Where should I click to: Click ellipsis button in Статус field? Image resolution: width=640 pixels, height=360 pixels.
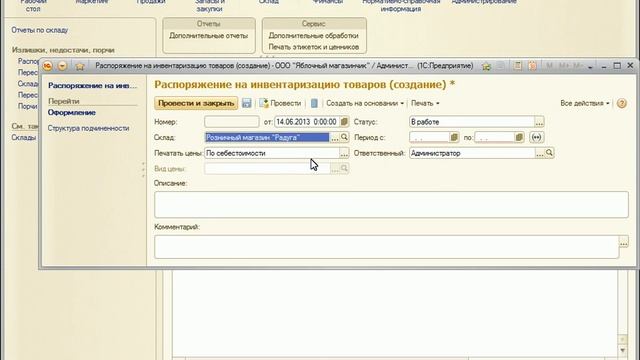[x=539, y=122]
